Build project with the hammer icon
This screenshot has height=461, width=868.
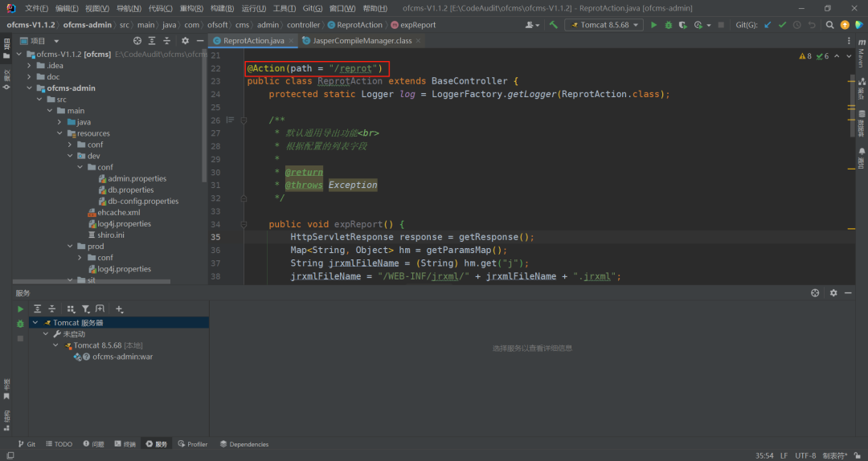point(553,25)
